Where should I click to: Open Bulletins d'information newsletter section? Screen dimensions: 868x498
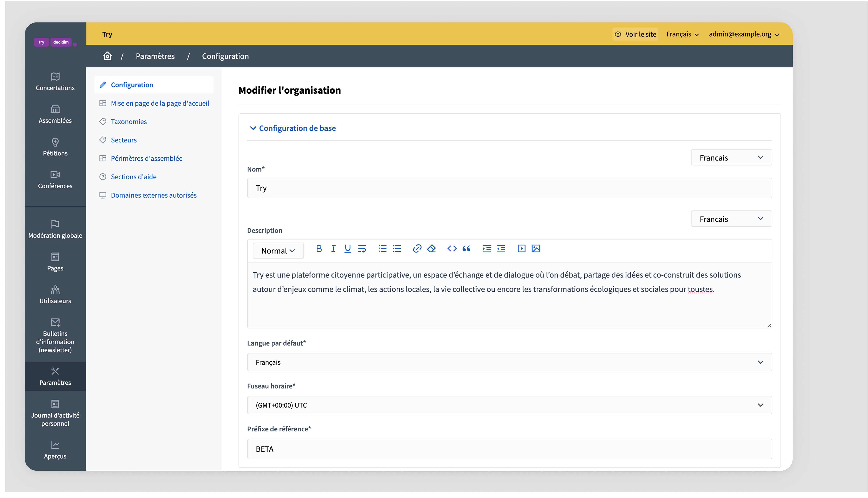[x=55, y=336]
